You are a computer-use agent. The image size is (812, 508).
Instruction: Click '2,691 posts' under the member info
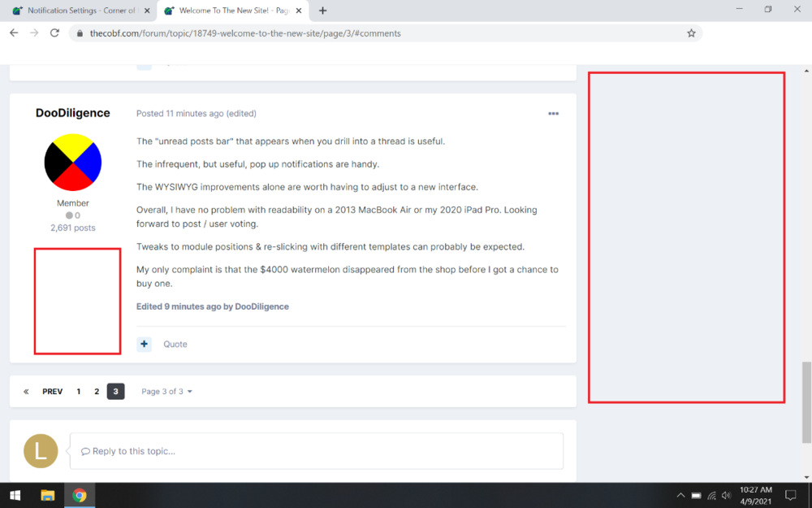coord(72,228)
